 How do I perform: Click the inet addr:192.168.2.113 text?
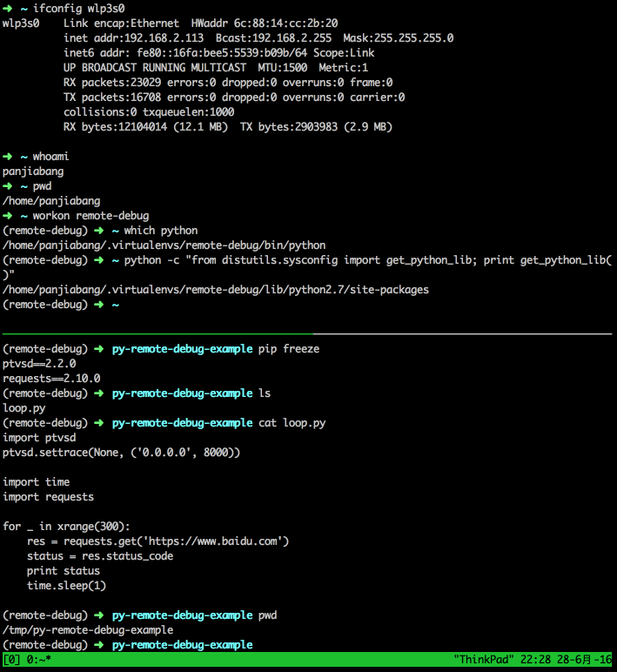[134, 38]
